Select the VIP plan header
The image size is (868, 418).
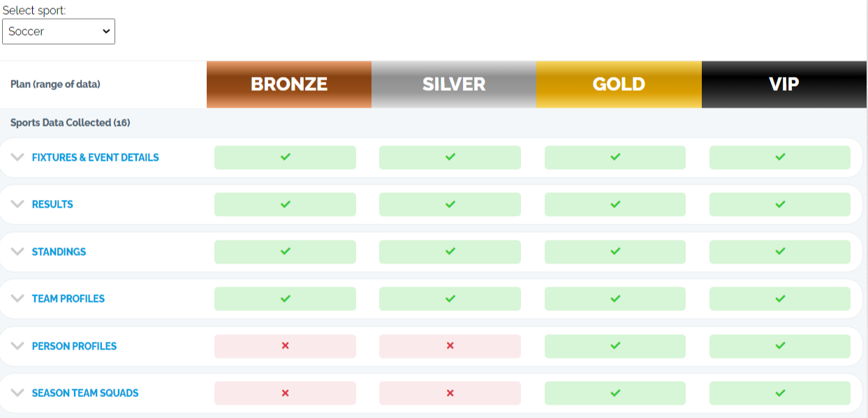click(784, 85)
